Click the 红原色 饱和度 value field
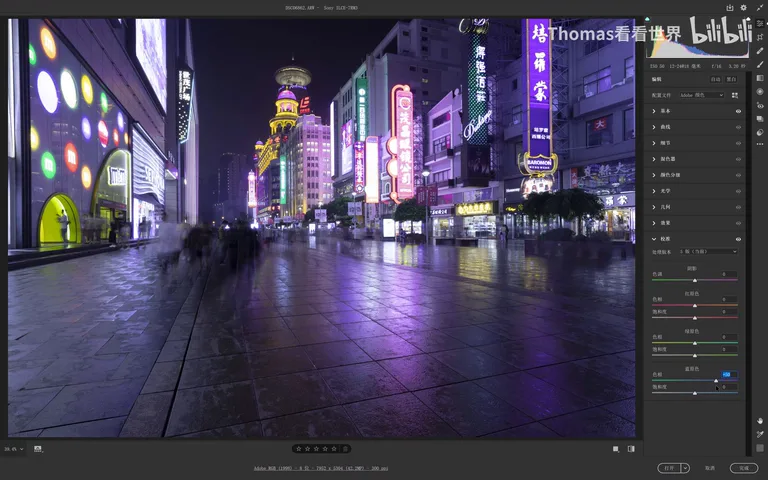This screenshot has height=480, width=768. pos(729,312)
